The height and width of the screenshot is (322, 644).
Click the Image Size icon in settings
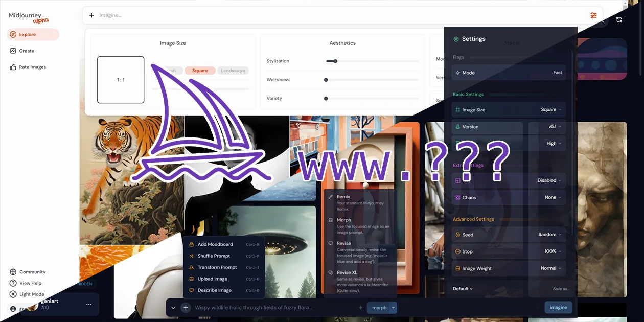458,109
